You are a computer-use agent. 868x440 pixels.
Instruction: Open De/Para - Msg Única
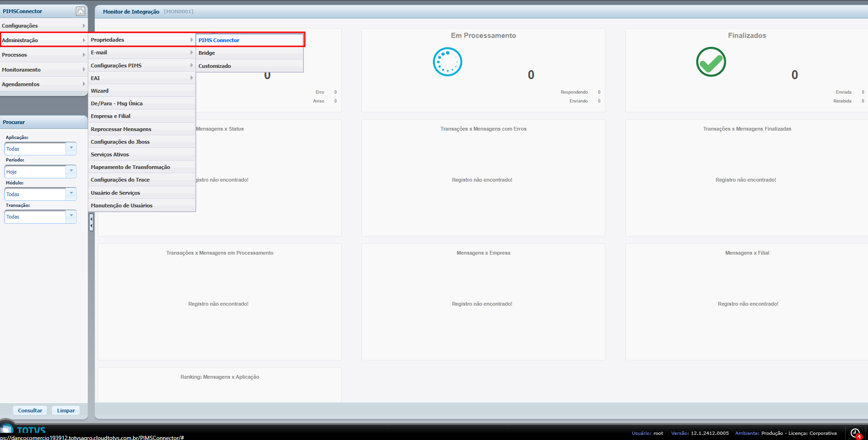point(142,103)
